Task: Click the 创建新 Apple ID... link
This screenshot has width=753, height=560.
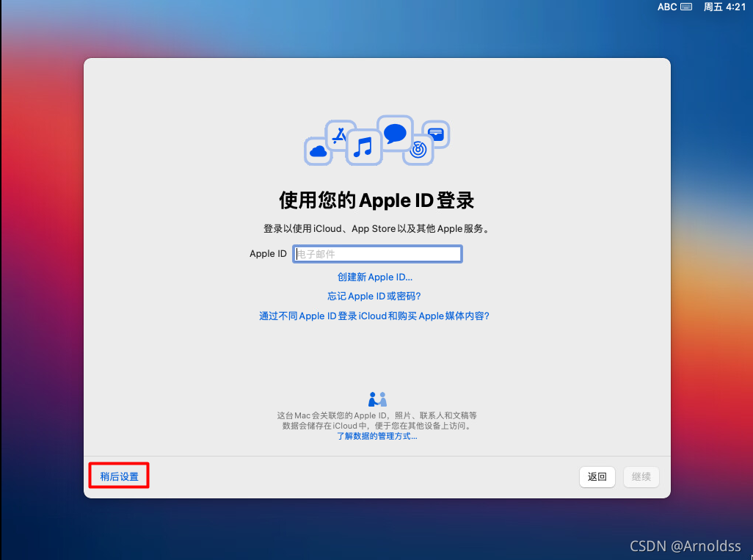Action: coord(375,277)
